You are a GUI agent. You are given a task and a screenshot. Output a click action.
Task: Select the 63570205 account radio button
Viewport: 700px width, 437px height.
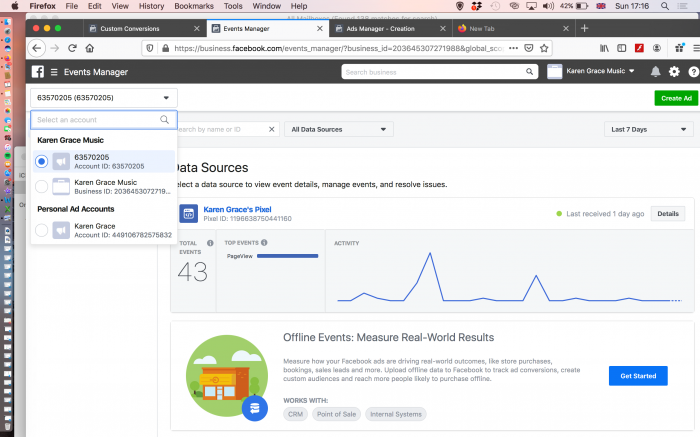point(42,161)
